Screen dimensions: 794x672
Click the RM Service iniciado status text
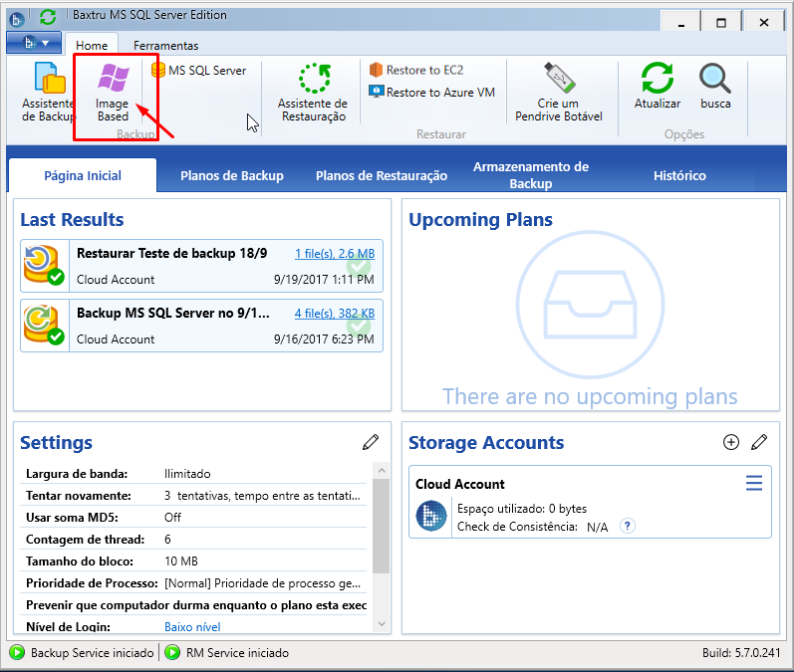(x=237, y=653)
